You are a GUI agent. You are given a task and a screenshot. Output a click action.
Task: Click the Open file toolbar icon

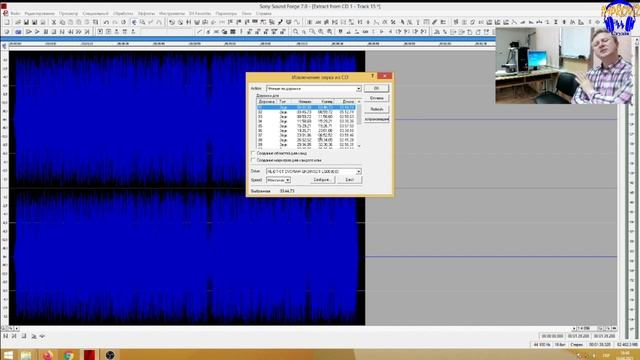click(x=18, y=22)
